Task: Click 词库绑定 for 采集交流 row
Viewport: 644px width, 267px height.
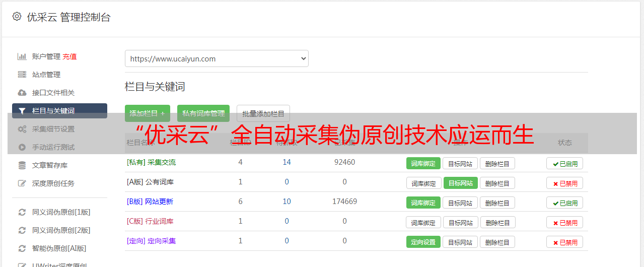Action: pos(423,163)
